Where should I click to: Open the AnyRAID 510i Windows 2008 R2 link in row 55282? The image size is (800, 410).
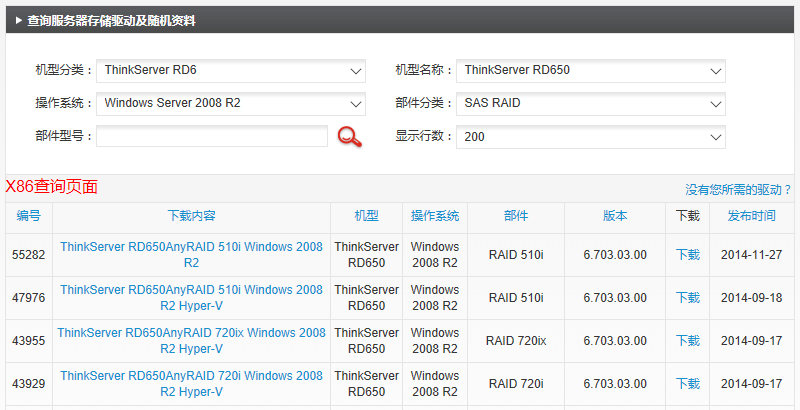pyautogui.click(x=191, y=254)
